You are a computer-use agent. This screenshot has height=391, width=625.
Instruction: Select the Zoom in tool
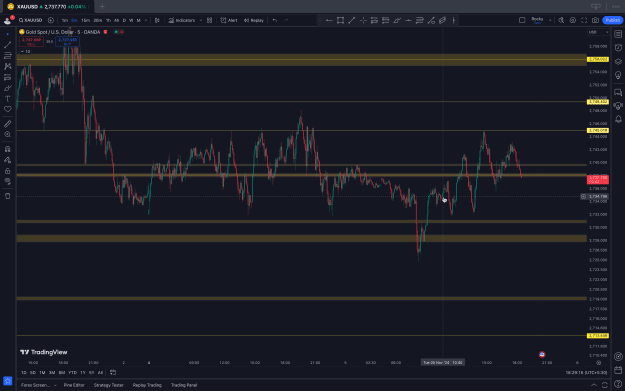[x=8, y=135]
